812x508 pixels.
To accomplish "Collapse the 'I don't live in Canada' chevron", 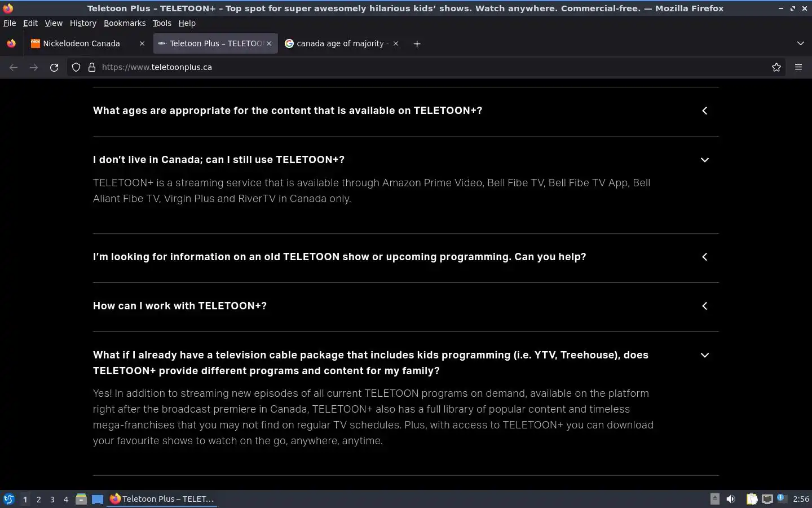I will [x=705, y=160].
